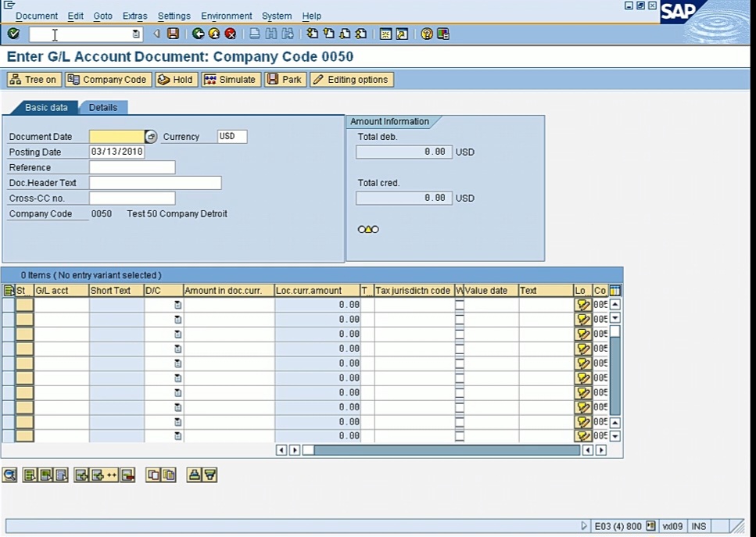Open the yellow Help question mark icon
Image resolution: width=756 pixels, height=537 pixels.
point(427,34)
